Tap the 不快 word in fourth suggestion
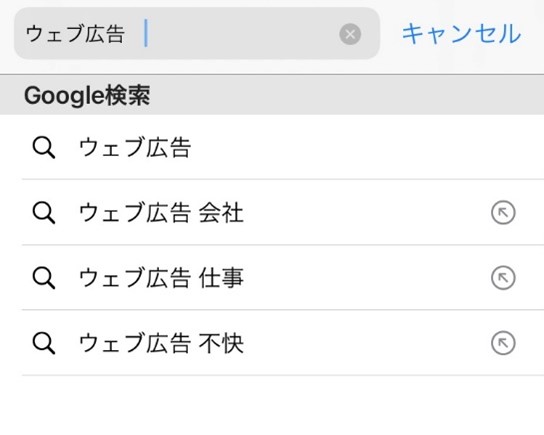Image resolution: width=544 pixels, height=435 pixels. (x=221, y=343)
